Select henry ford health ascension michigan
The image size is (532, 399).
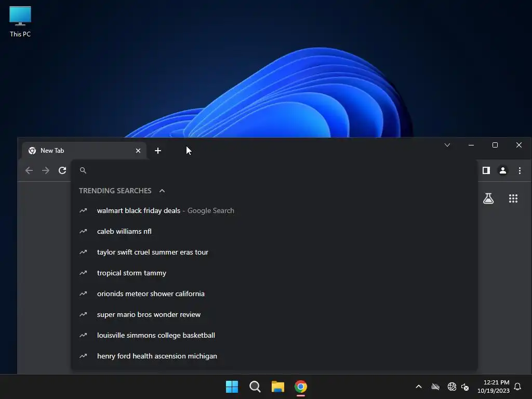[274, 356]
